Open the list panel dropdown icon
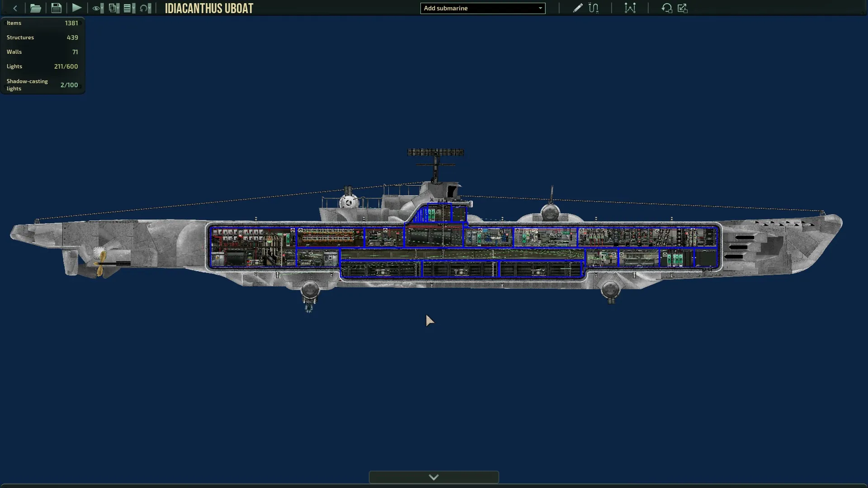The height and width of the screenshot is (488, 868). 129,8
